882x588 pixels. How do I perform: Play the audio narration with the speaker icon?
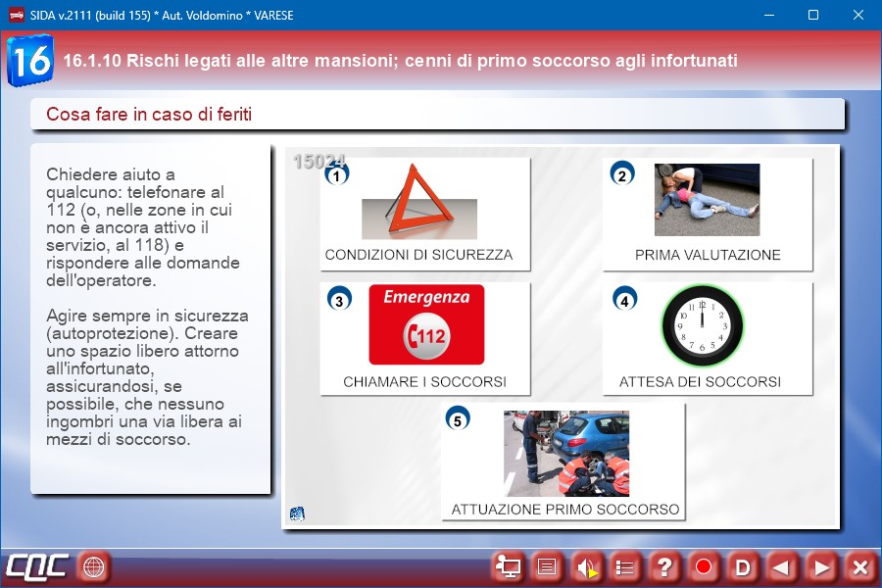pos(586,566)
